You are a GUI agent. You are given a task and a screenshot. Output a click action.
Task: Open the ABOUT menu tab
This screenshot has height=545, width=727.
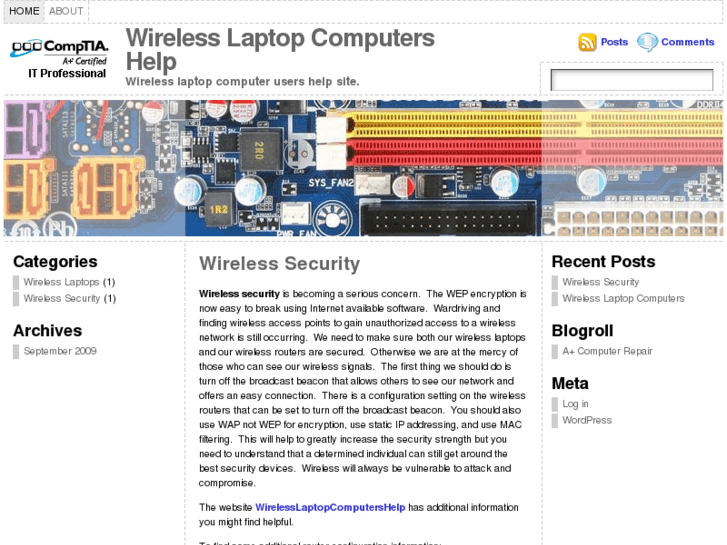tap(67, 11)
